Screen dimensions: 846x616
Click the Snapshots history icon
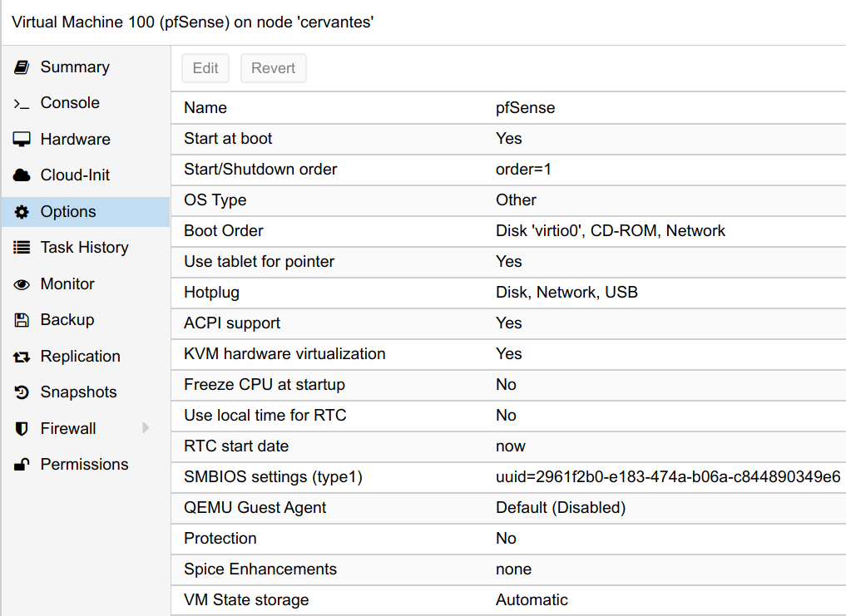click(22, 392)
